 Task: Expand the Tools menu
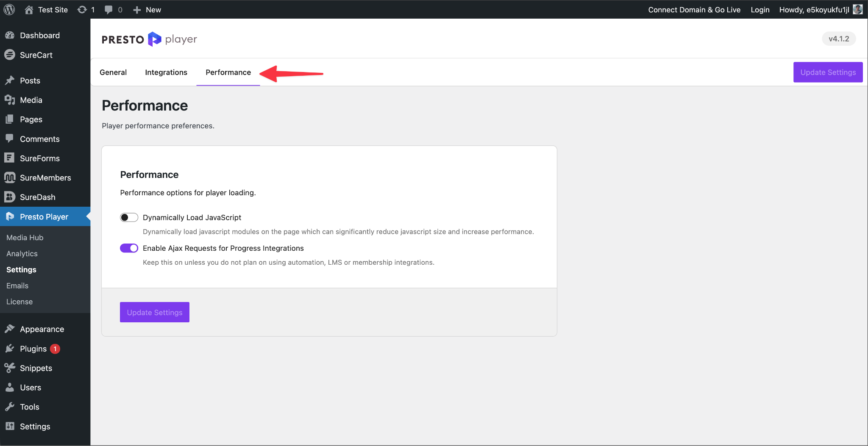point(29,407)
